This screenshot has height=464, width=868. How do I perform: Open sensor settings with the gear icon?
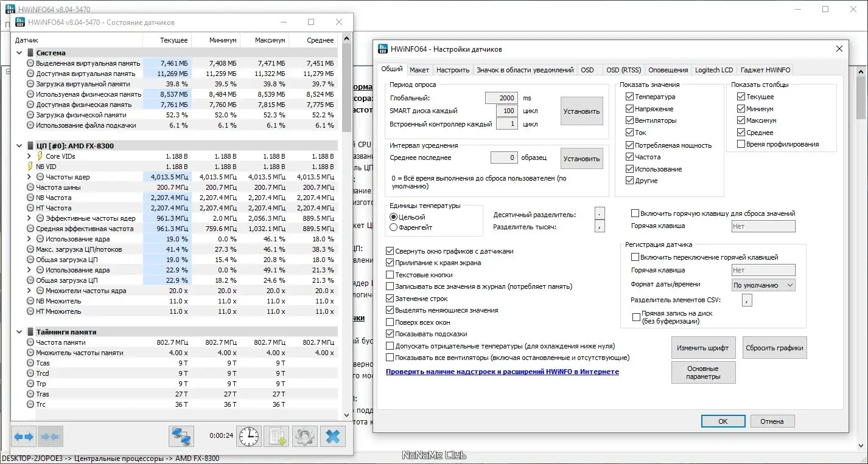[x=305, y=436]
